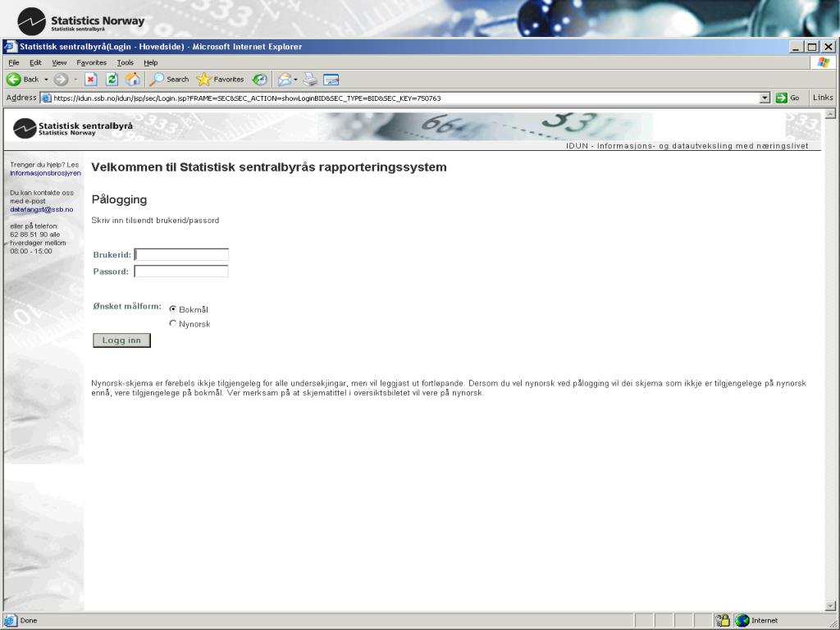The image size is (840, 630).
Task: Click the Links toolbar label
Action: 822,98
